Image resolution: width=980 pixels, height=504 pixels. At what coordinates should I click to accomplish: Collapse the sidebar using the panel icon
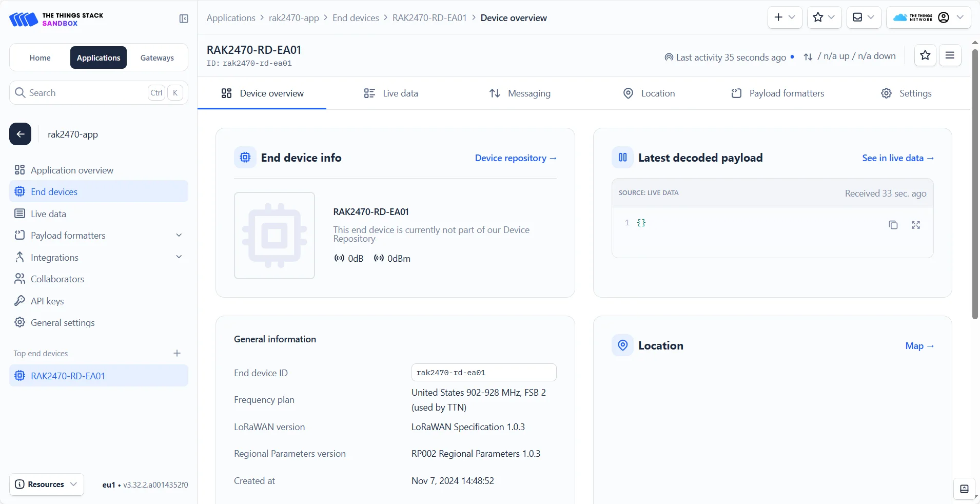[x=184, y=19]
